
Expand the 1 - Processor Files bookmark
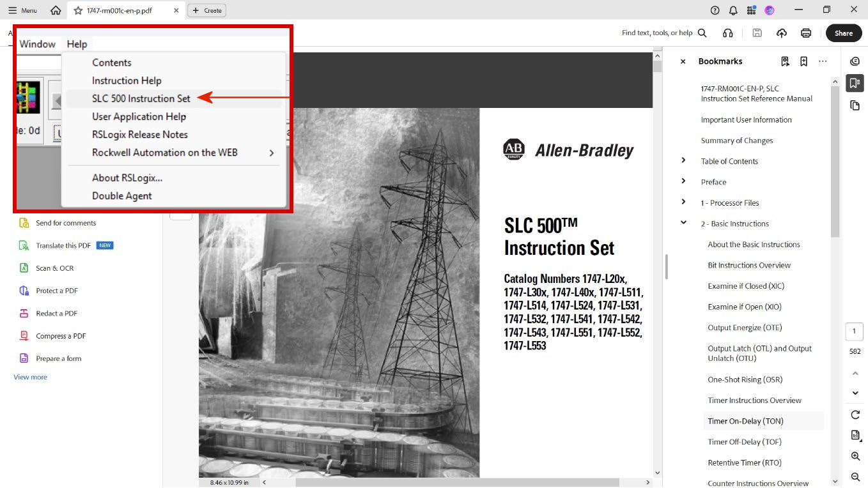pos(683,202)
